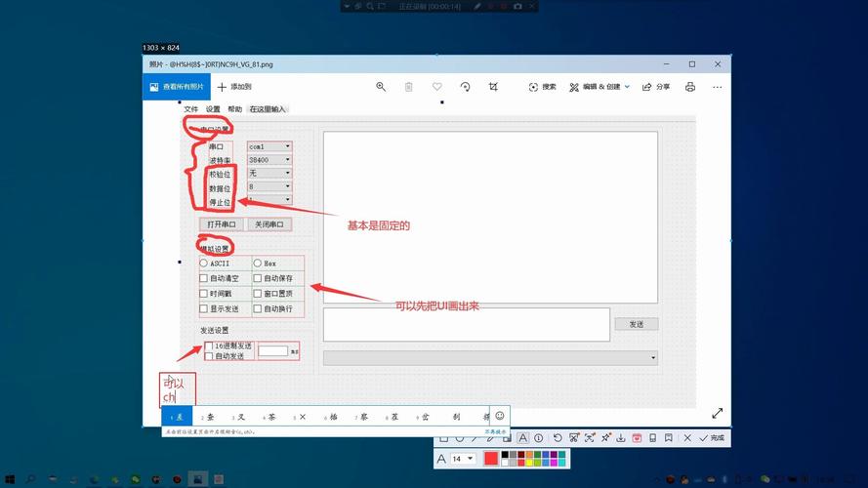The image size is (868, 488).
Task: Open the 帮助 menu
Action: 234,109
